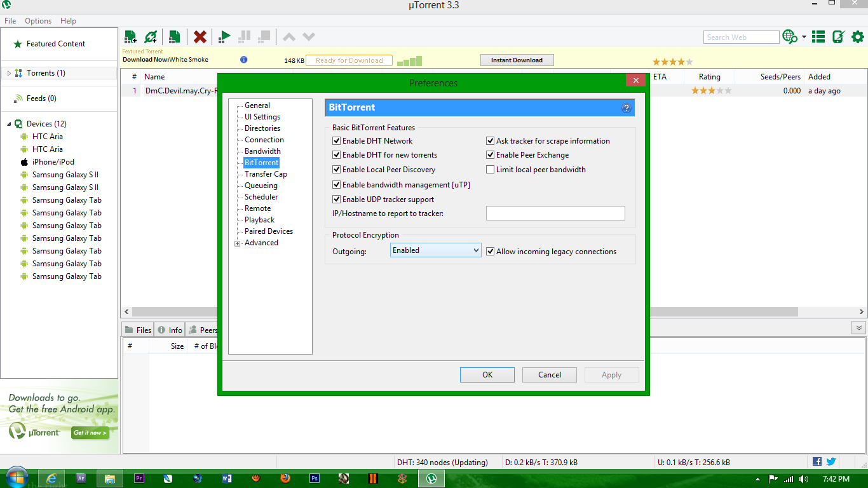Toggle Enable bandwidth management [uTP]
The width and height of the screenshot is (868, 488).
coord(337,185)
